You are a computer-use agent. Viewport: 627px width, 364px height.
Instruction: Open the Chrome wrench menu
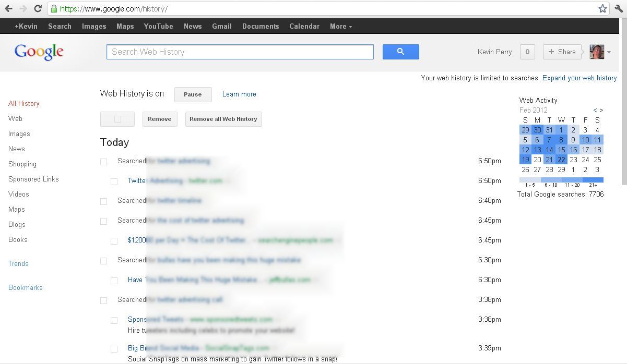pyautogui.click(x=619, y=9)
